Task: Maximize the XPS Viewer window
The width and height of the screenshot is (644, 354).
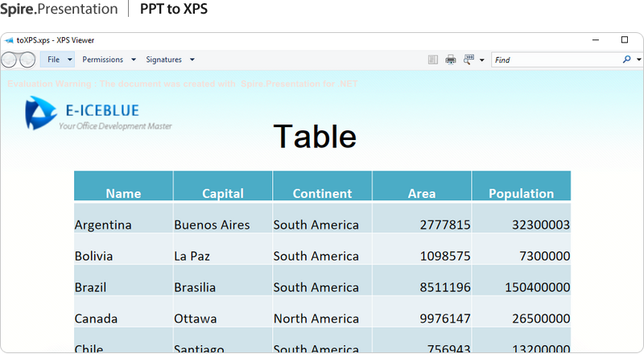Action: (625, 39)
